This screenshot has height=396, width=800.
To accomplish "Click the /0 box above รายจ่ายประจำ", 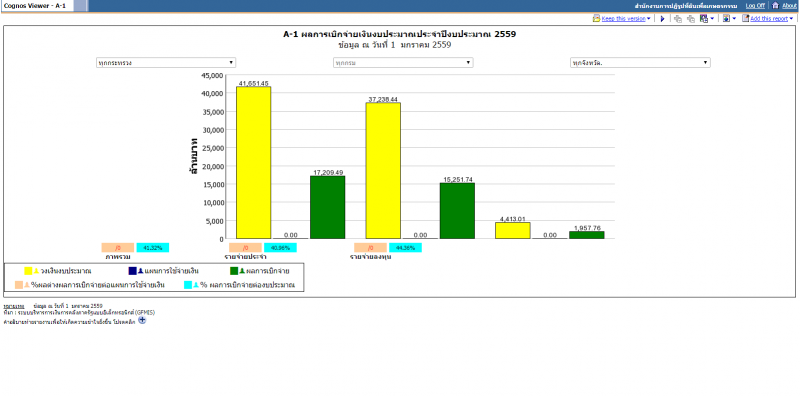I will coord(245,248).
